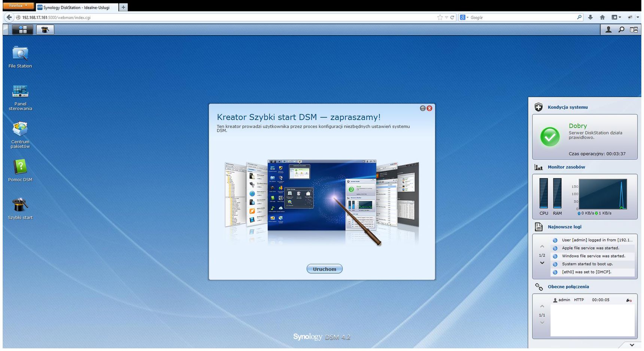Open the DSM search magnifier icon
Viewport: 644px width, 351px height.
(621, 30)
